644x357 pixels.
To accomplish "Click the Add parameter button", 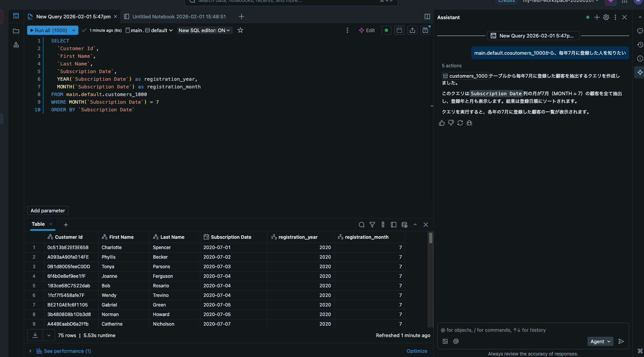I will coord(48,210).
